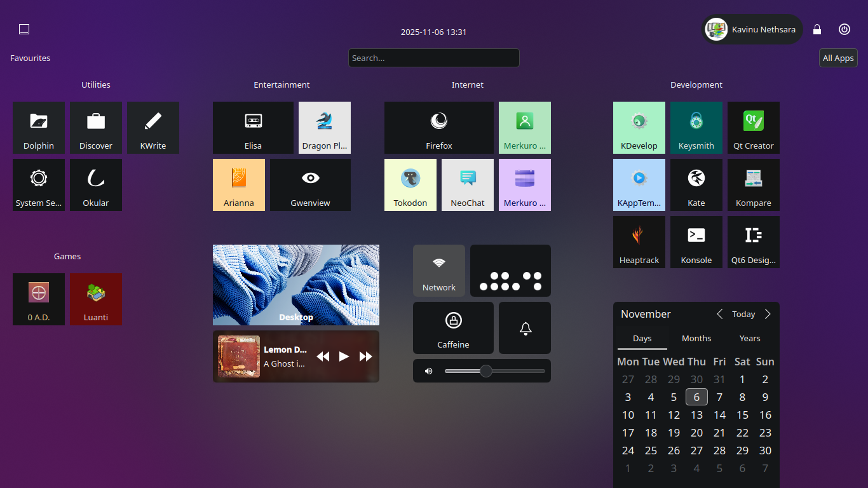Switch calendar to the Years tab

pos(750,339)
